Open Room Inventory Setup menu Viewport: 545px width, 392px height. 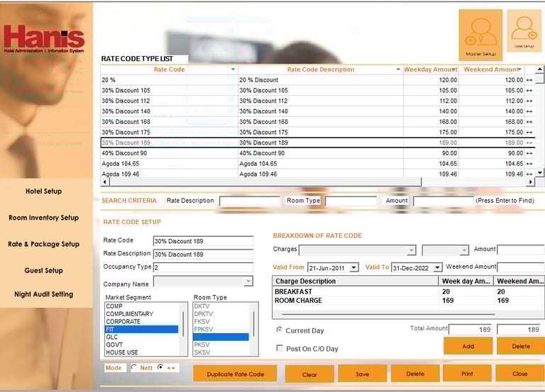point(44,218)
